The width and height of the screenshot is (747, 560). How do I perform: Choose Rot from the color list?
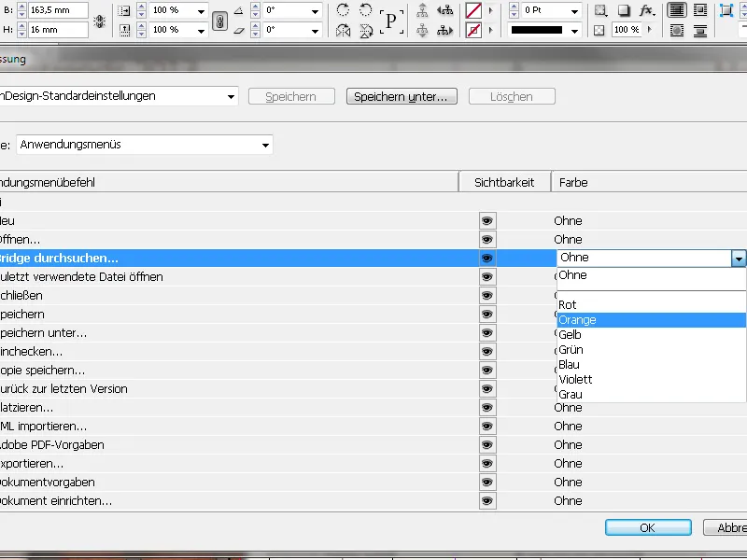click(x=651, y=305)
